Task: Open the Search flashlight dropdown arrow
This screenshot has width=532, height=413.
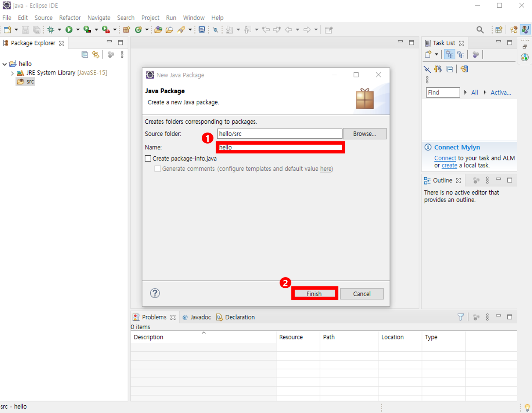Action: pyautogui.click(x=190, y=30)
